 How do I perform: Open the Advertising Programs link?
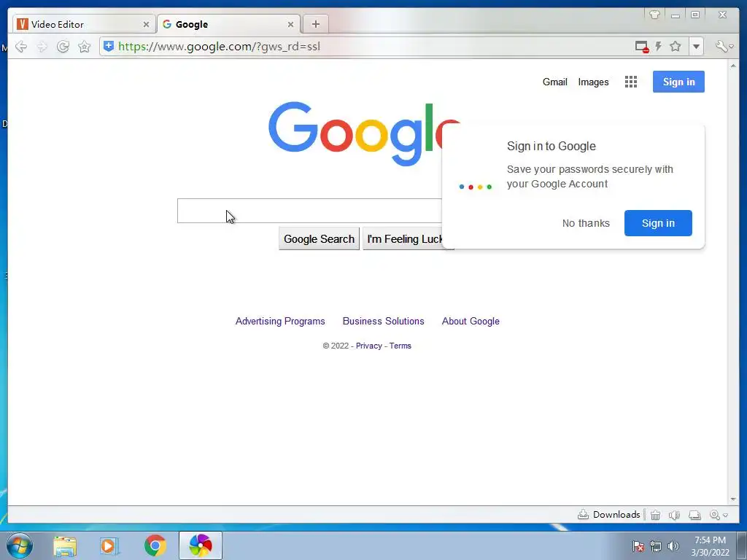coord(280,321)
